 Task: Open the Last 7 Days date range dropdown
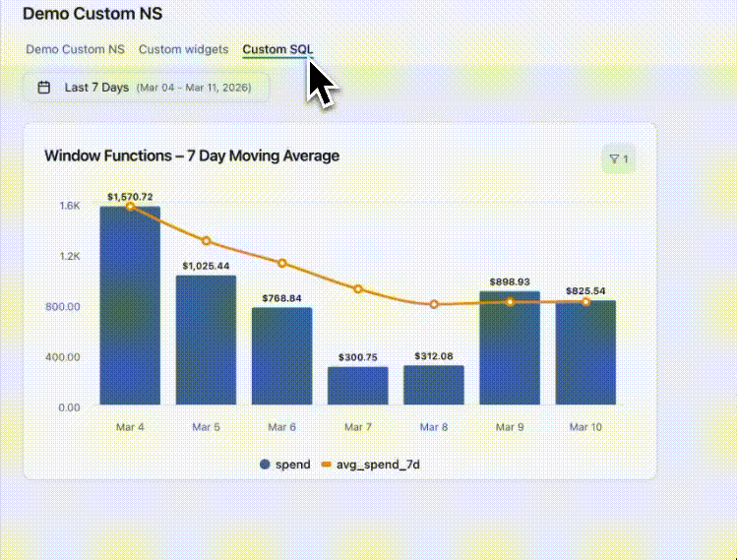click(x=147, y=88)
